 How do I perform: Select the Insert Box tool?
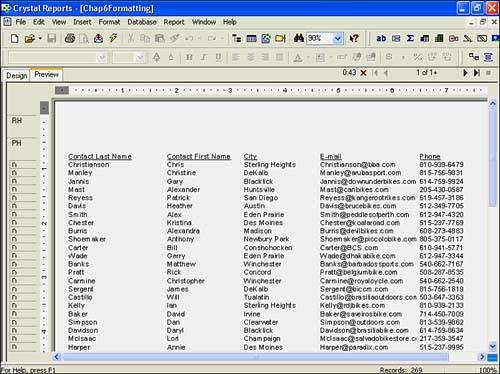click(x=482, y=38)
